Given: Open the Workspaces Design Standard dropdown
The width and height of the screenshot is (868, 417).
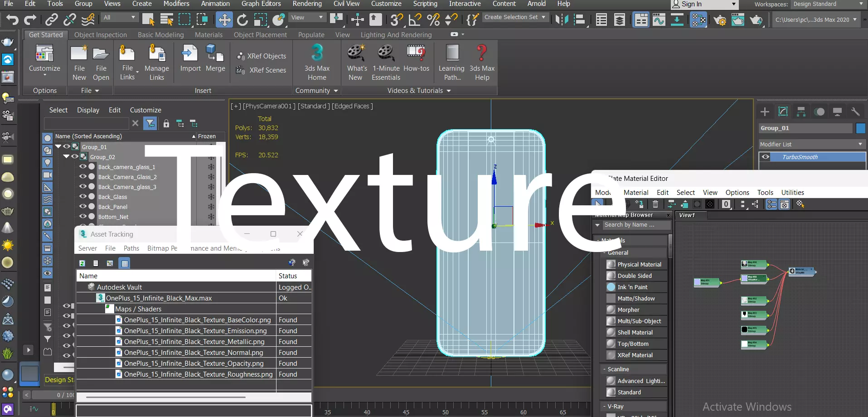Looking at the screenshot, I should pyautogui.click(x=828, y=4).
